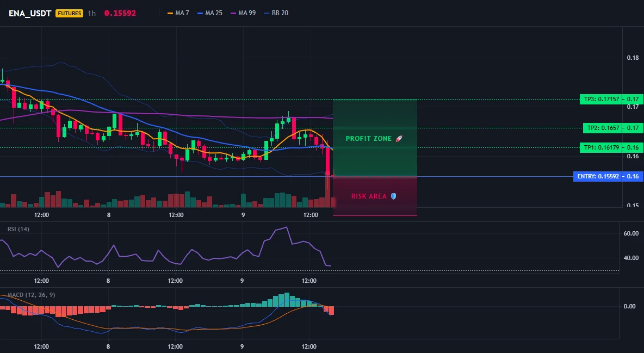644x353 pixels.
Task: Click the 0.00 MACD axis value
Action: 629,306
